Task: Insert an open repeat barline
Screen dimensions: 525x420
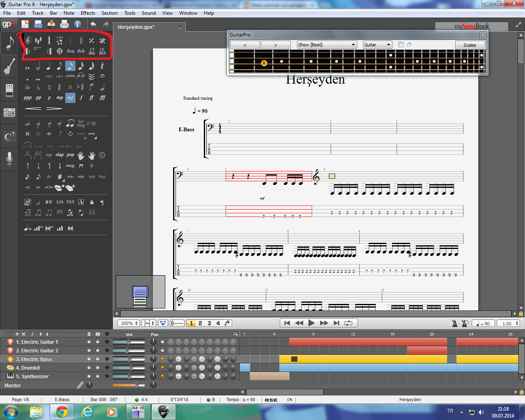Action: (x=27, y=51)
